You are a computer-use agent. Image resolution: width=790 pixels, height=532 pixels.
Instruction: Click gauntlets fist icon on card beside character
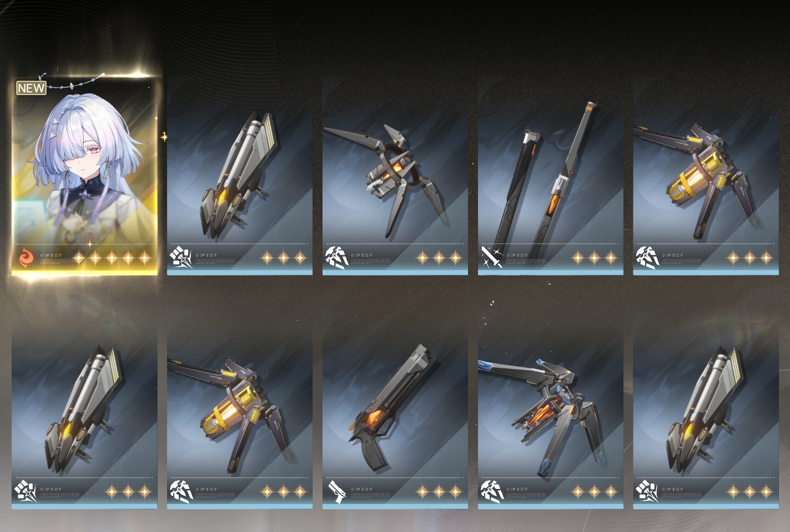click(x=181, y=258)
